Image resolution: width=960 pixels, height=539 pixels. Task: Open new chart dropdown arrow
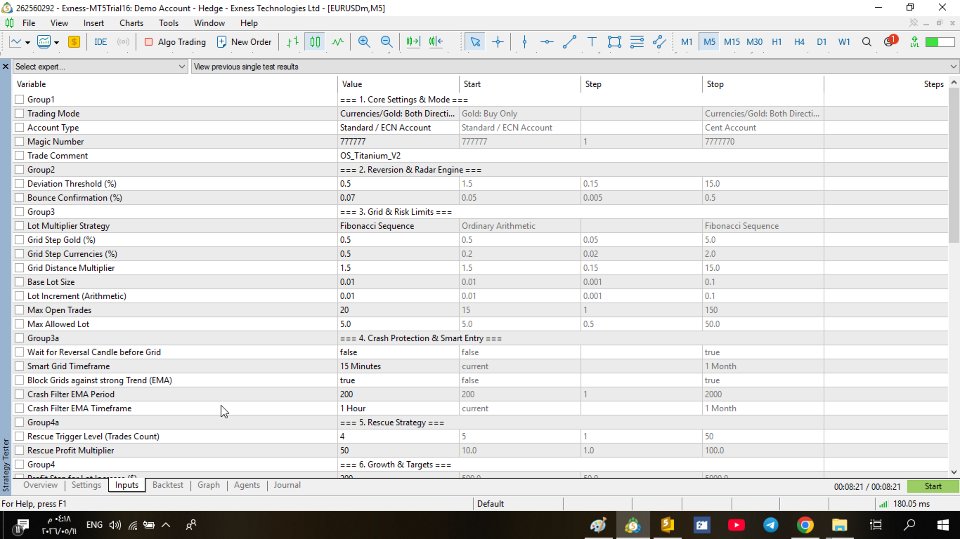tap(28, 42)
